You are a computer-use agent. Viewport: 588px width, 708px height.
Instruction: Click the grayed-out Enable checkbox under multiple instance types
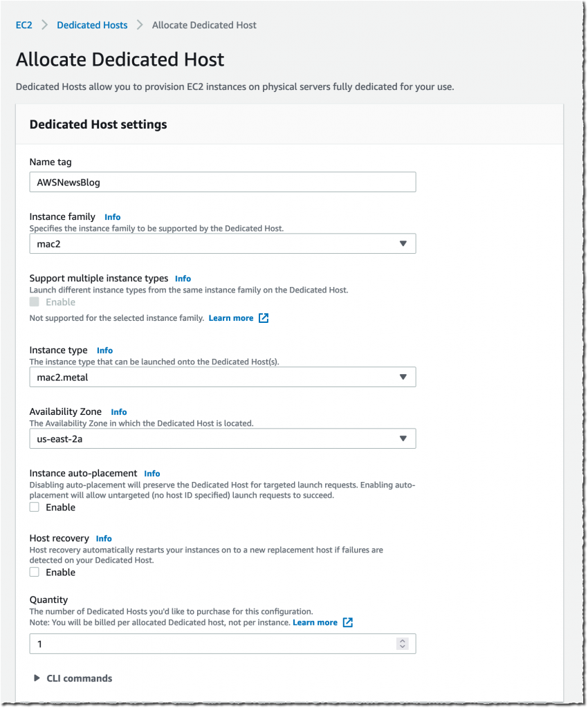(x=33, y=301)
